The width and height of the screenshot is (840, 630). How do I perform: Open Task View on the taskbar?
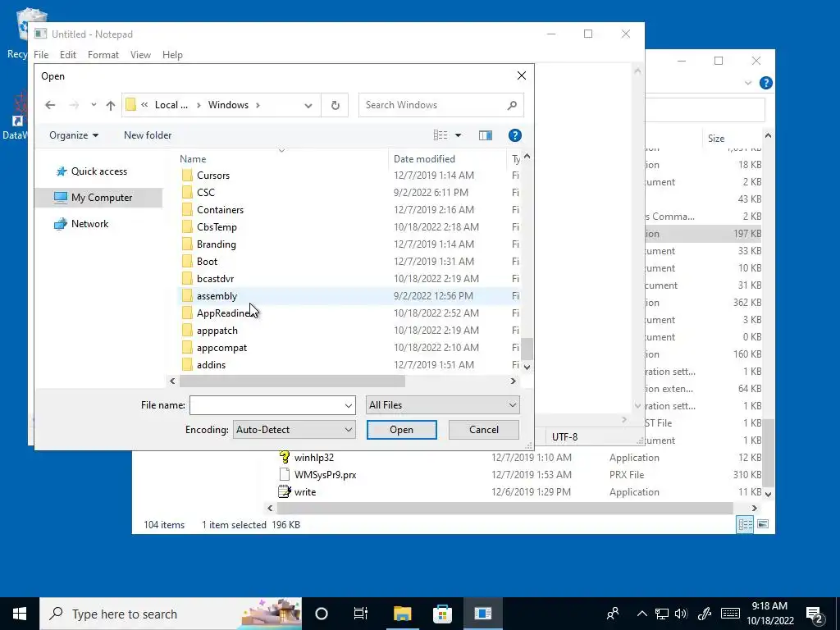pos(361,614)
